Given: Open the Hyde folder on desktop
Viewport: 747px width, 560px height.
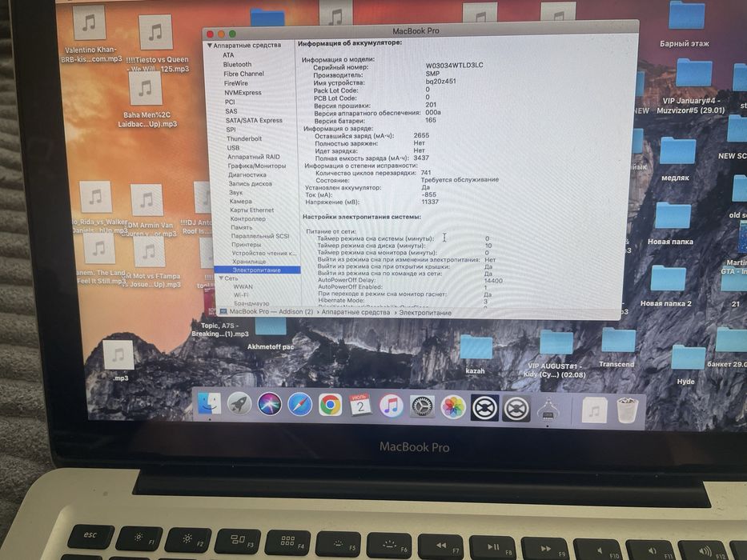Looking at the screenshot, I should (x=688, y=366).
